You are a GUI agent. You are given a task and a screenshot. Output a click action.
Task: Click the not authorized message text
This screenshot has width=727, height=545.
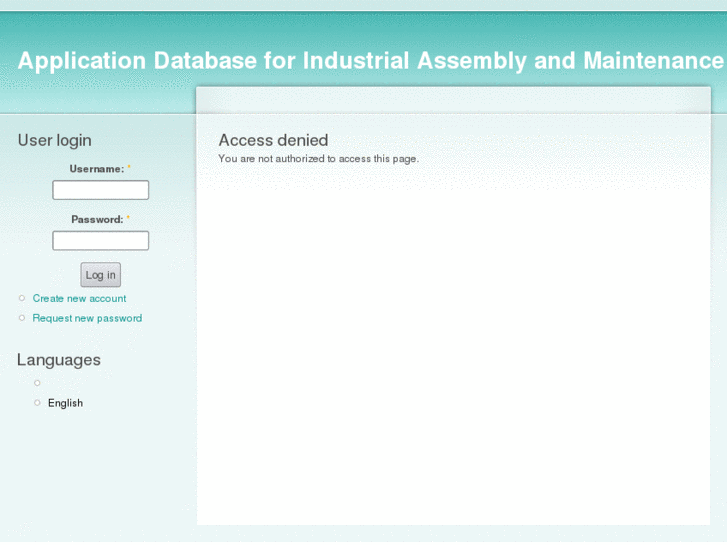pyautogui.click(x=318, y=159)
